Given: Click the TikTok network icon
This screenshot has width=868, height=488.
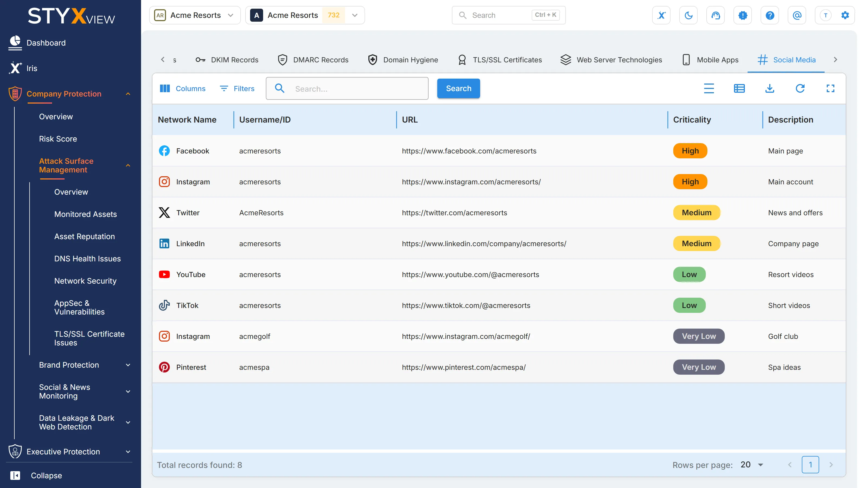Looking at the screenshot, I should coord(164,305).
